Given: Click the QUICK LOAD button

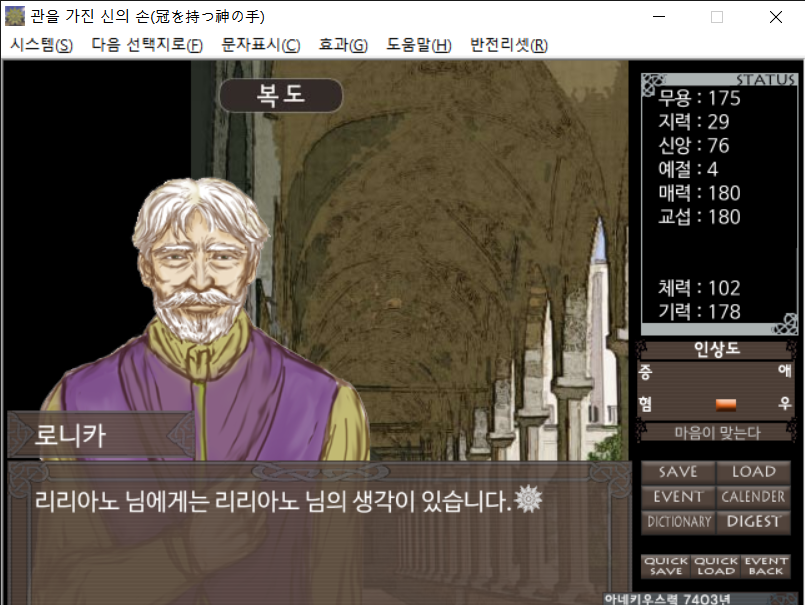Looking at the screenshot, I should [716, 566].
